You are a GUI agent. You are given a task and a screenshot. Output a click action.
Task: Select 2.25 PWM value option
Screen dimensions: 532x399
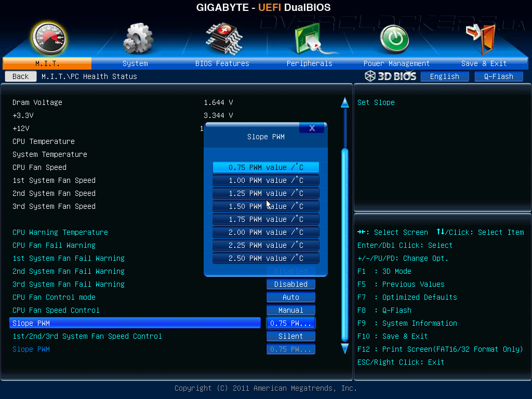coord(265,245)
